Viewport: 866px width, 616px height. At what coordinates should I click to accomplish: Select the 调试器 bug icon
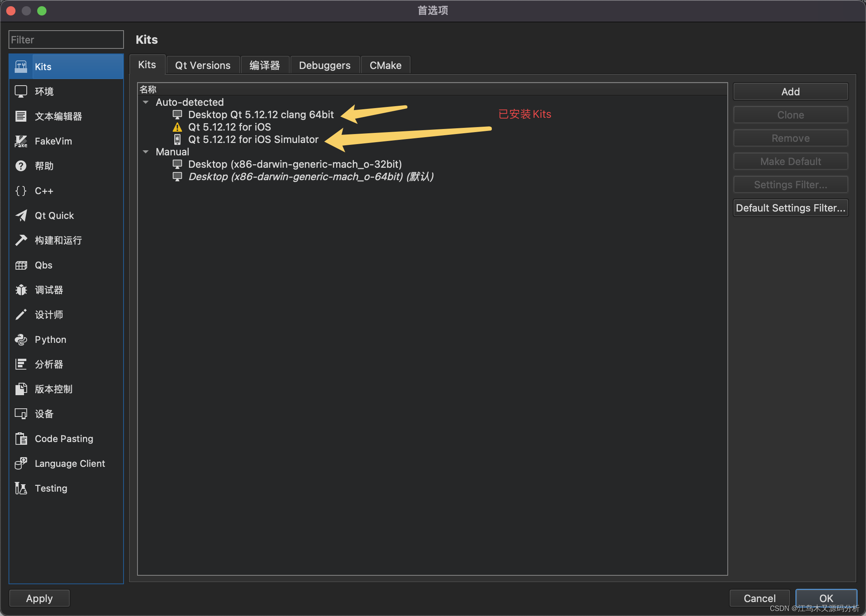21,290
